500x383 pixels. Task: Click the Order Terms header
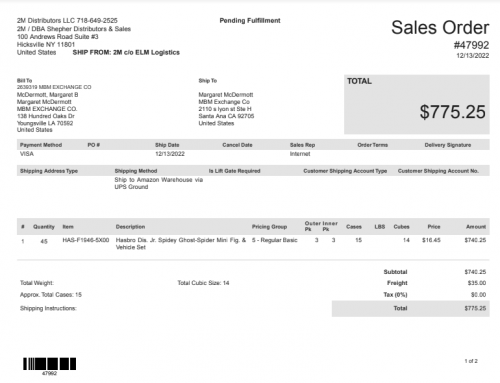point(373,145)
